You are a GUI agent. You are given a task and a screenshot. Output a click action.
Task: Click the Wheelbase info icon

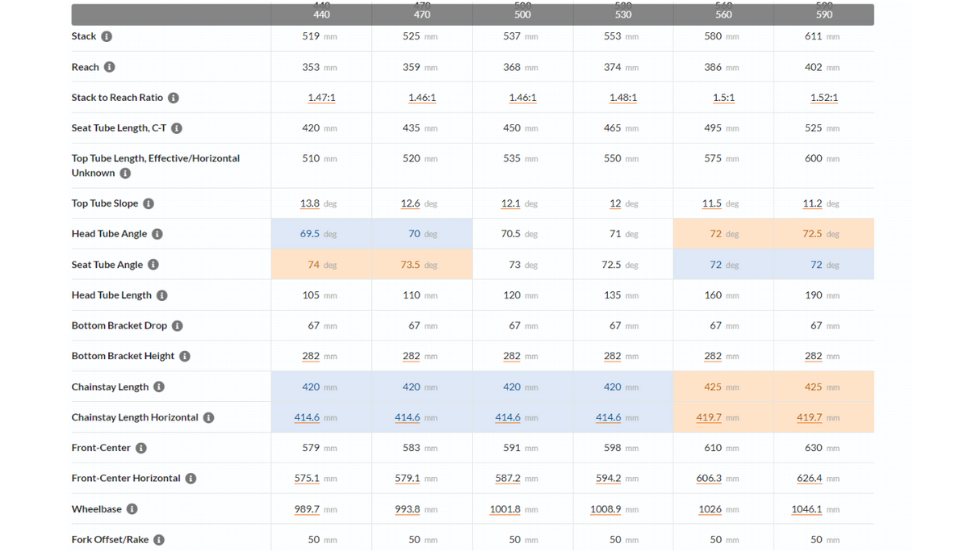(x=132, y=509)
